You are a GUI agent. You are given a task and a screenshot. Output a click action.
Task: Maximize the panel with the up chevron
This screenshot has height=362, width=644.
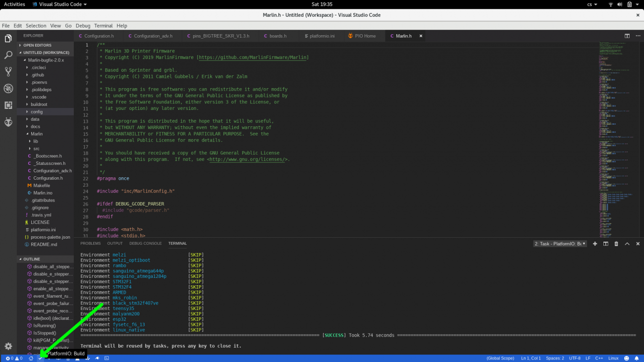(x=627, y=244)
